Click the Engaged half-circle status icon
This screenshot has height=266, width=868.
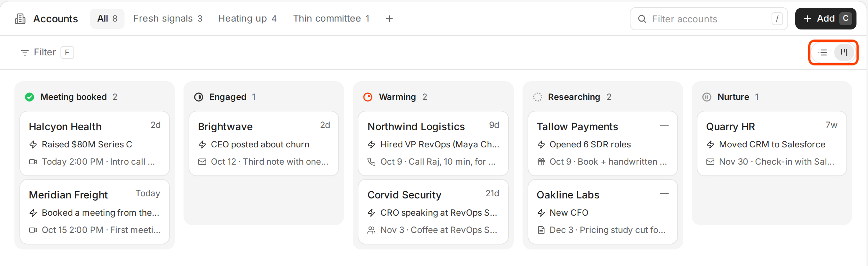coord(199,97)
